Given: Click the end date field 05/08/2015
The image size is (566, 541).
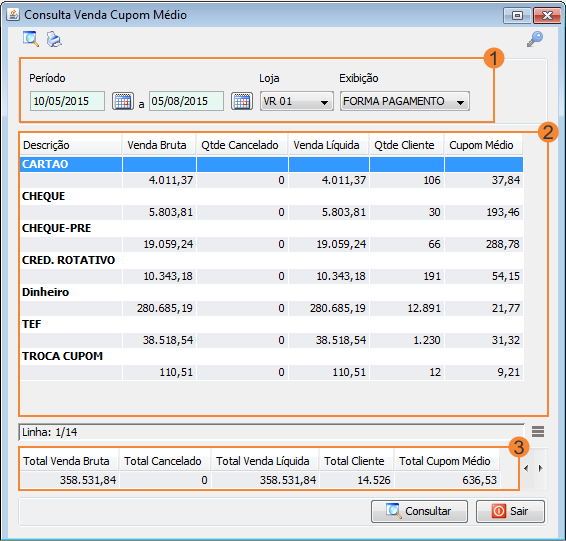Looking at the screenshot, I should (186, 101).
